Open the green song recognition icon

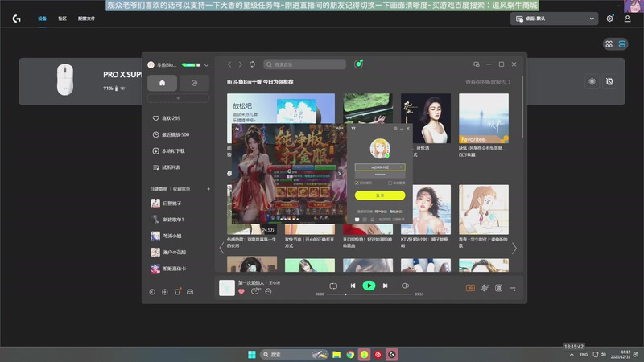coord(358,64)
